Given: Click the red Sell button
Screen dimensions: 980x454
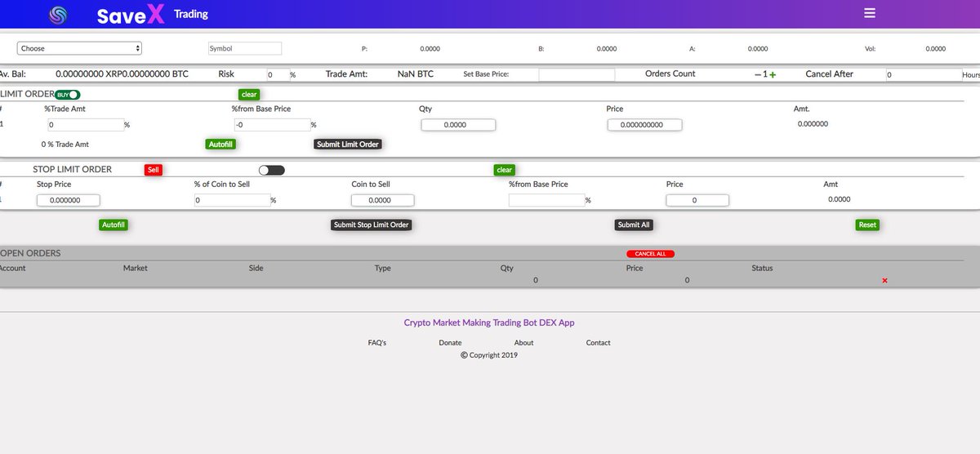Looking at the screenshot, I should coord(154,170).
